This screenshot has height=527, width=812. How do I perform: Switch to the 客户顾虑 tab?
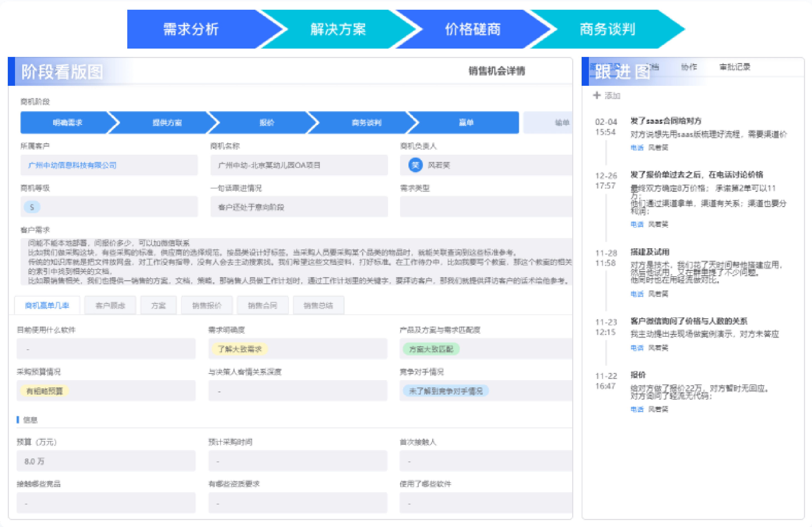pos(110,305)
